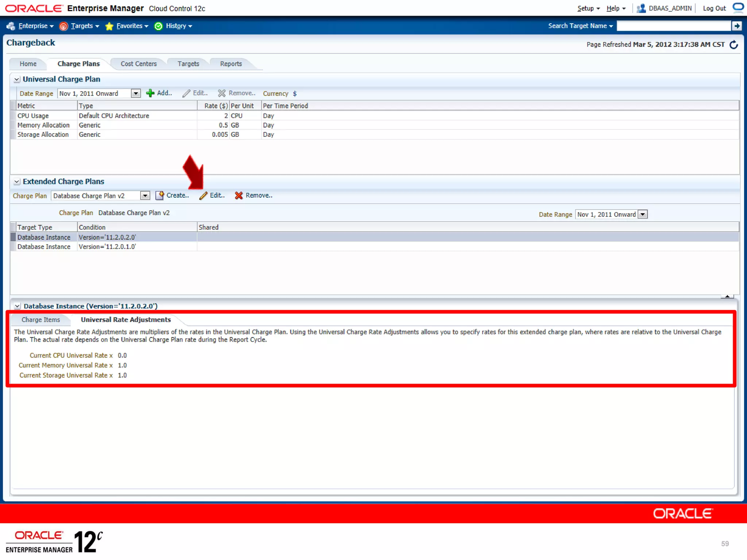Viewport: 747px width, 560px height.
Task: Click the Search Target Name input field
Action: [x=673, y=26]
